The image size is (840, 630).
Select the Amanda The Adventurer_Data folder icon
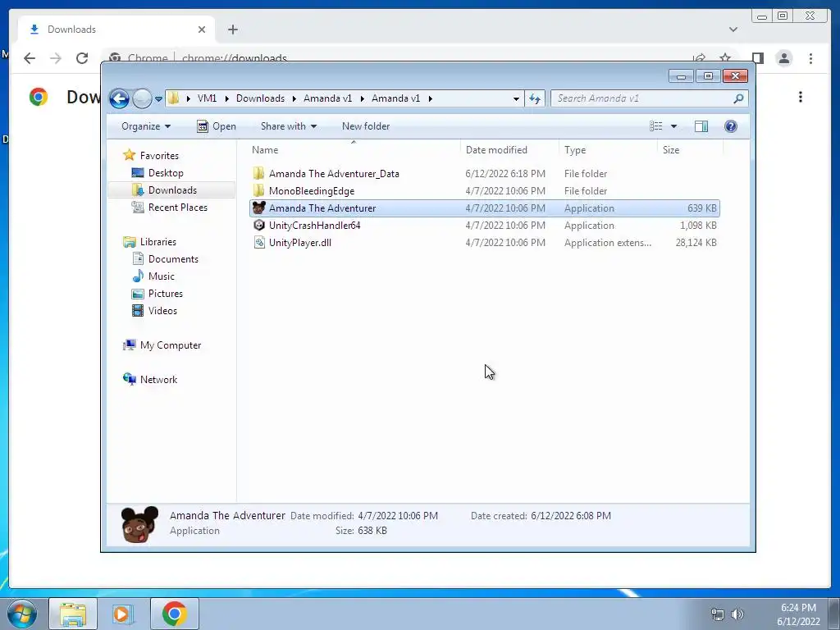tap(258, 174)
